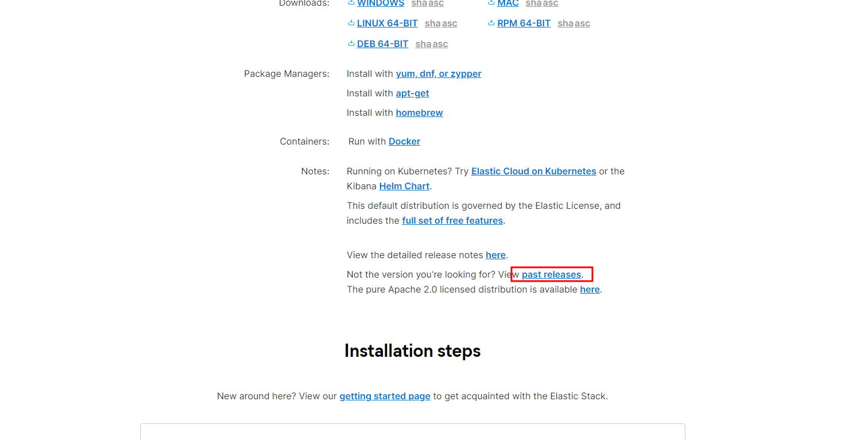The height and width of the screenshot is (440, 868).
Task: Download the RPM 64-BIT package
Action: click(524, 24)
